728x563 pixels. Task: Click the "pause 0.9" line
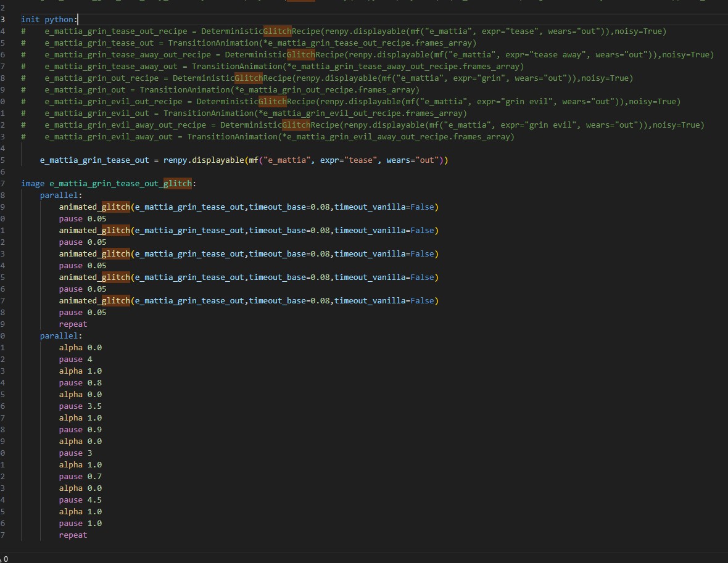tap(80, 430)
